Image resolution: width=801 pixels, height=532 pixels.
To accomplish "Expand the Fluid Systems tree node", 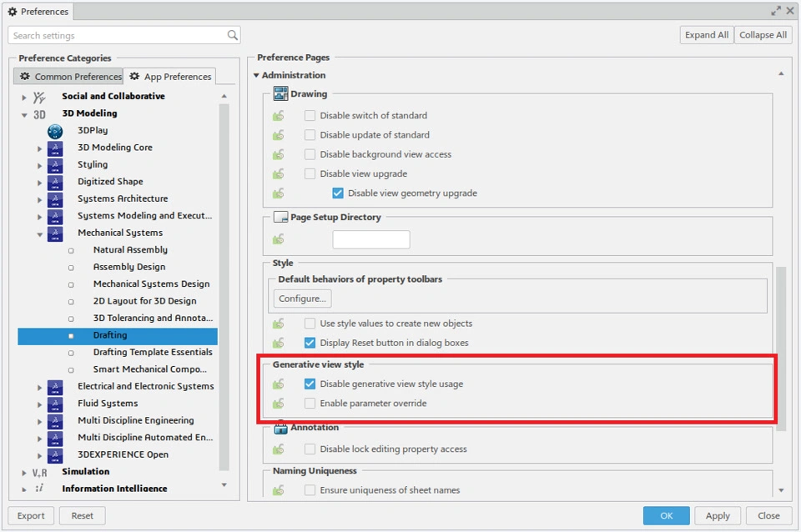I will tap(39, 404).
